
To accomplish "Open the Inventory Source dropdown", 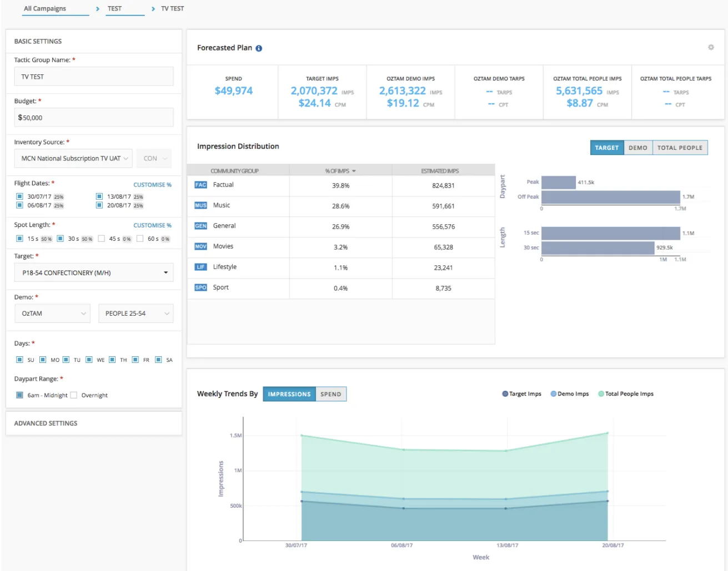I will [73, 159].
